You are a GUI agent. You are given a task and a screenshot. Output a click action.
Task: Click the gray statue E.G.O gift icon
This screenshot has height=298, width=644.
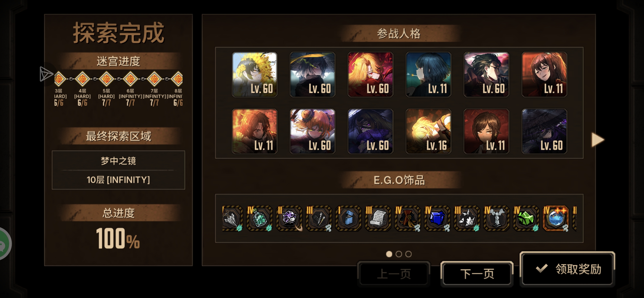pyautogui.click(x=496, y=218)
